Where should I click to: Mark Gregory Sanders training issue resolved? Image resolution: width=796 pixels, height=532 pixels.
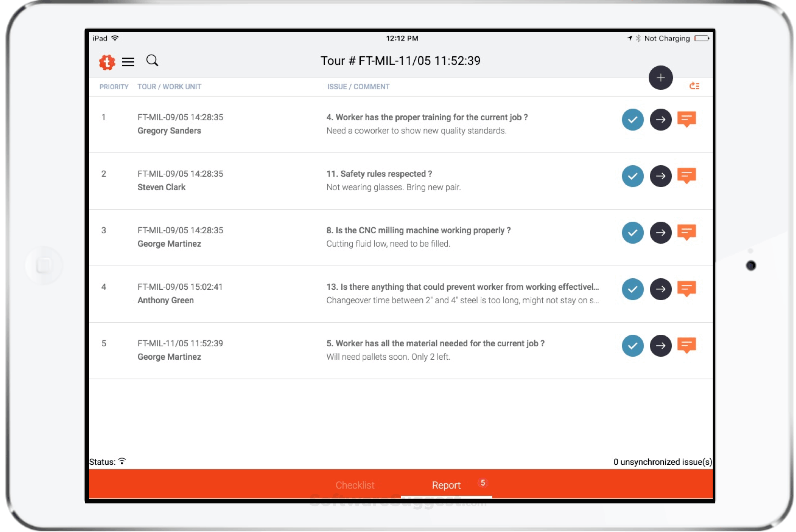coord(632,120)
